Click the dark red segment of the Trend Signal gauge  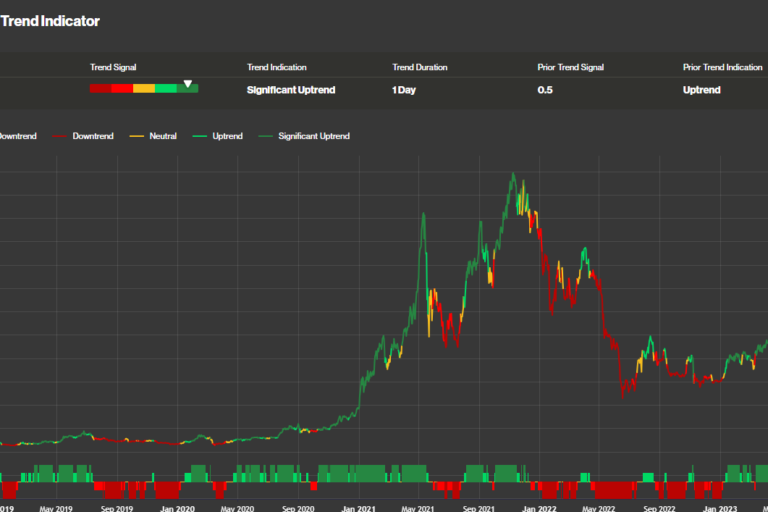click(100, 89)
